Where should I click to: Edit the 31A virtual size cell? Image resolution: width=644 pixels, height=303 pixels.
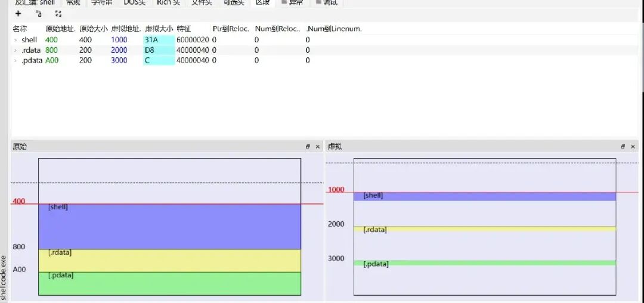click(159, 40)
